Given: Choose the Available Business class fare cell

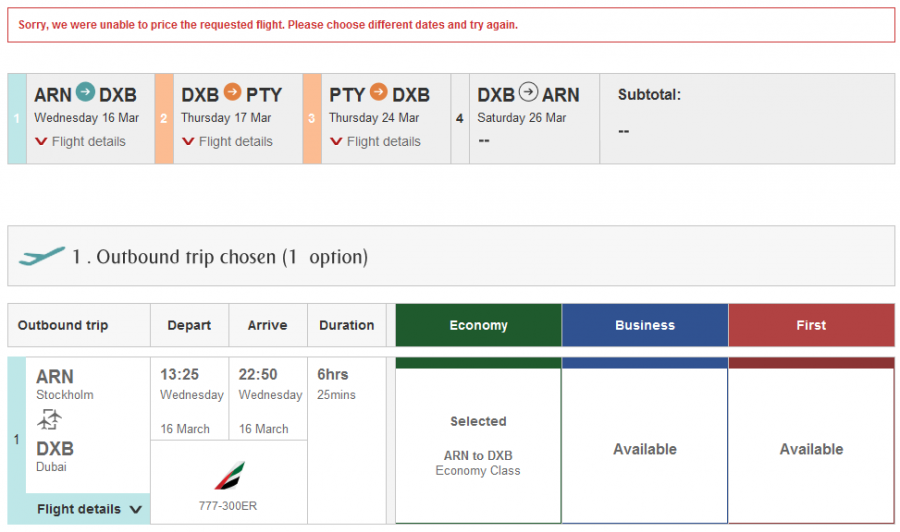Looking at the screenshot, I should [645, 449].
